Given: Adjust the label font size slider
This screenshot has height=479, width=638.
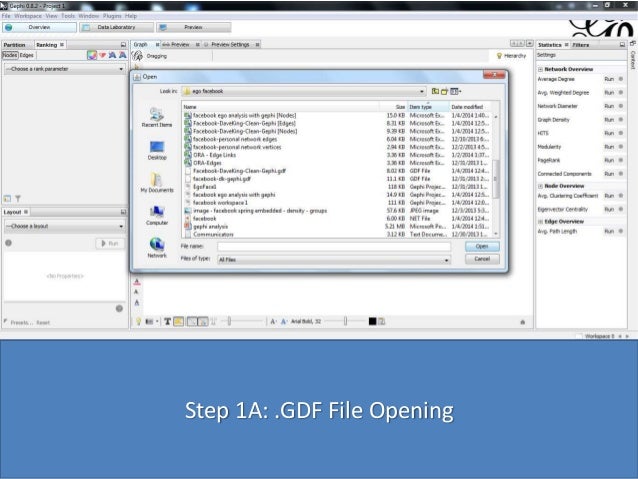Looking at the screenshot, I should click(345, 322).
